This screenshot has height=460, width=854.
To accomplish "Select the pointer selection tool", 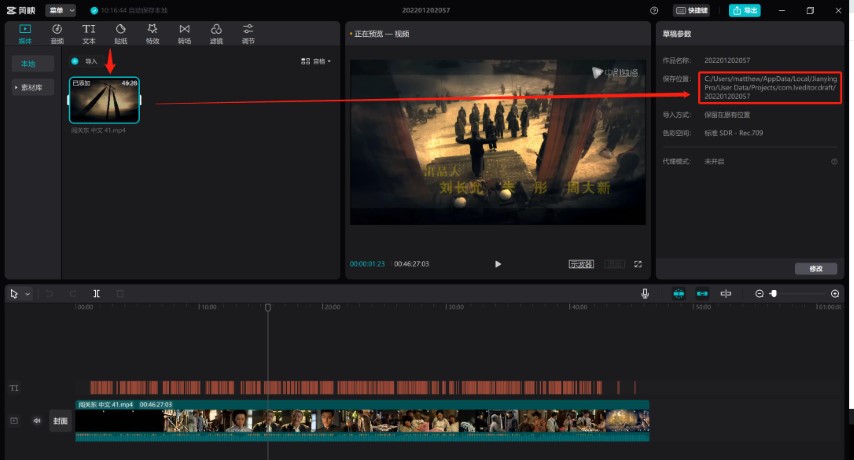I will 14,294.
